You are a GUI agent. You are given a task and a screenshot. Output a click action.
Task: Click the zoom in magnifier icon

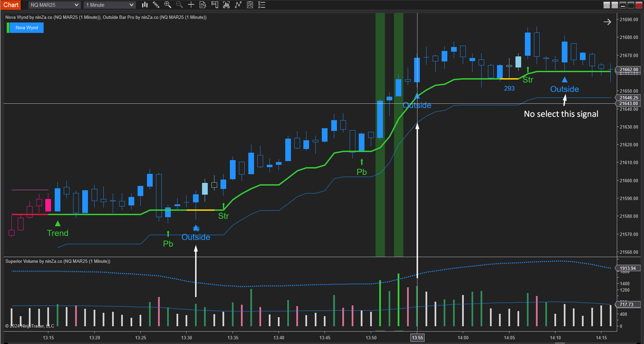167,5
